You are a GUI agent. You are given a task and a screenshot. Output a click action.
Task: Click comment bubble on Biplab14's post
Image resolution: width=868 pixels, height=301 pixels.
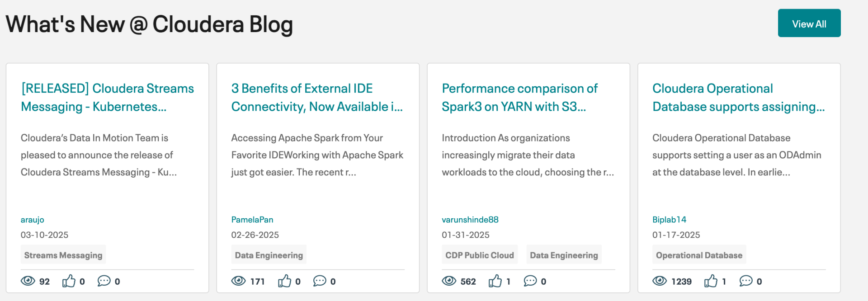[745, 281]
